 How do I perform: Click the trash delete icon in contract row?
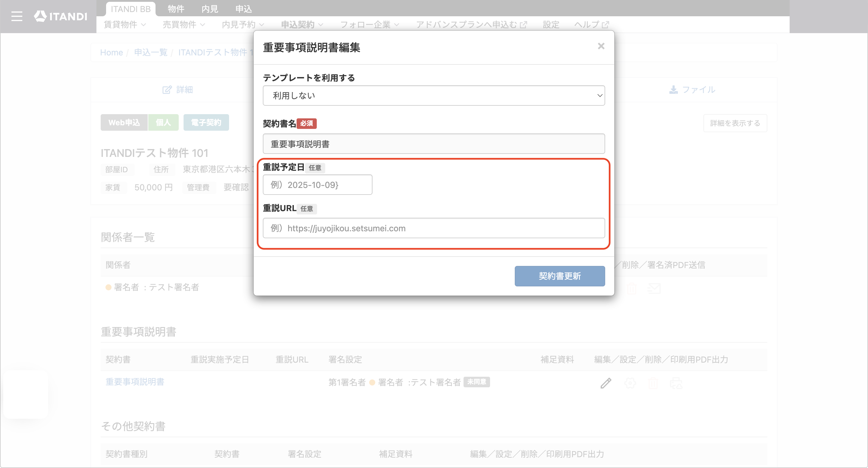pos(653,383)
